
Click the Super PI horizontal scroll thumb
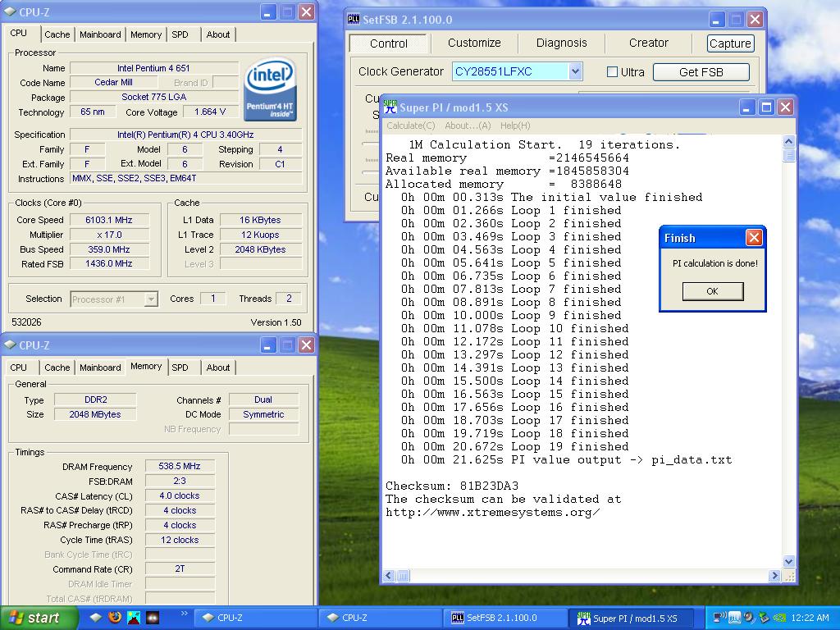(x=404, y=576)
